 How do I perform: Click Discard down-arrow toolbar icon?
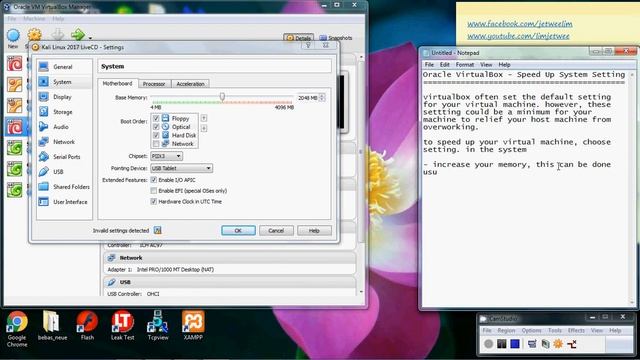(58, 35)
